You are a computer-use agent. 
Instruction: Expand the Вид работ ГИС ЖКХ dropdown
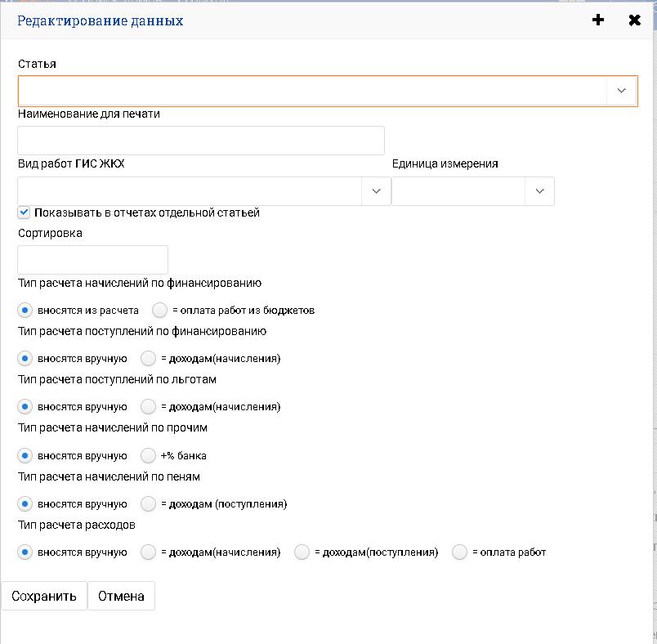click(376, 190)
